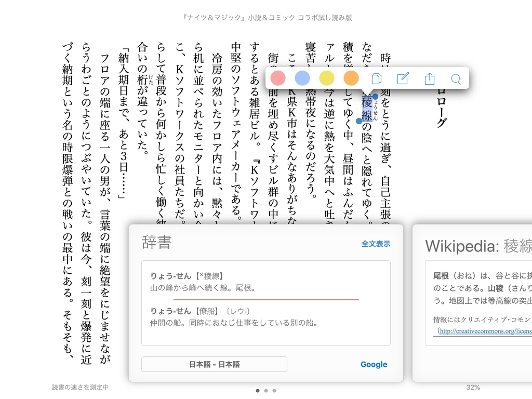Highlight the text in yellow
The width and height of the screenshot is (532, 399).
click(327, 78)
